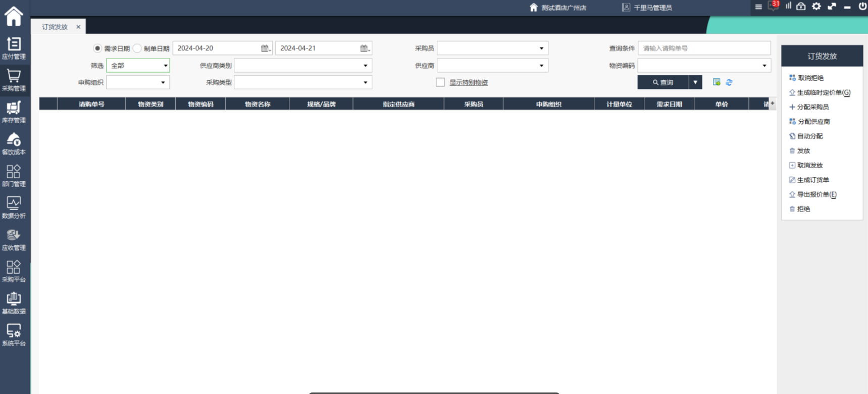The height and width of the screenshot is (394, 868).
Task: Open 数据分析 in the sidebar
Action: (14, 207)
